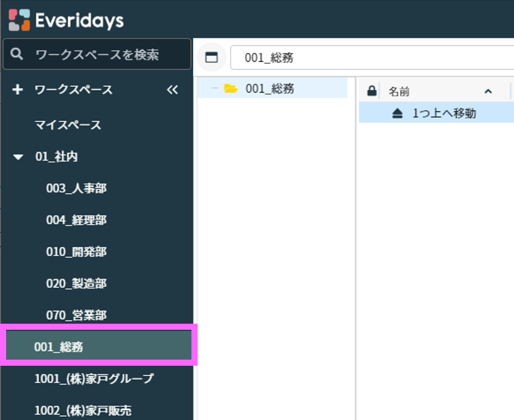Click the eject icon for moving up
This screenshot has height=420, width=514.
pyautogui.click(x=397, y=113)
